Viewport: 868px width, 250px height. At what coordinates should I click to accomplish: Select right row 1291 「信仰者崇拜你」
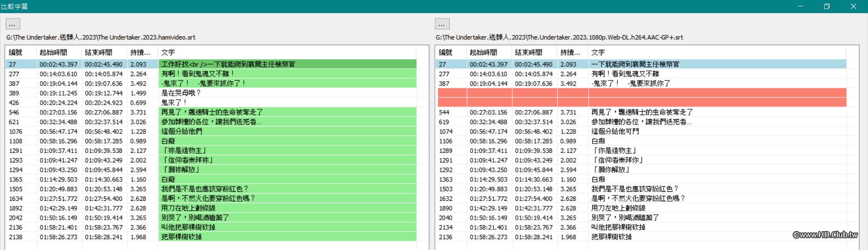click(x=618, y=160)
